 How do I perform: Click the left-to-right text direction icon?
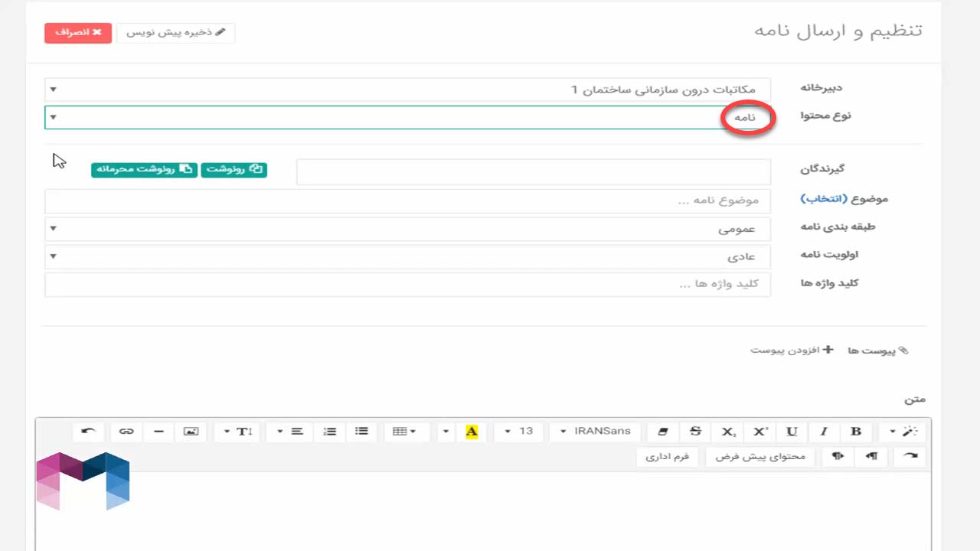click(x=839, y=457)
